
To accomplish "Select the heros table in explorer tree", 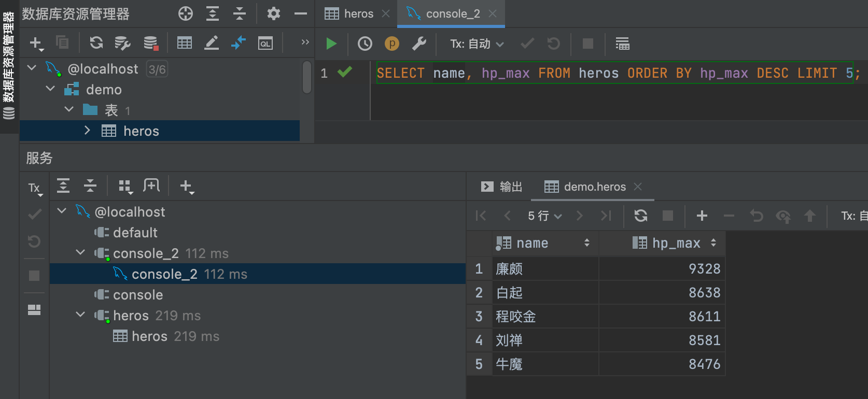I will [x=160, y=131].
